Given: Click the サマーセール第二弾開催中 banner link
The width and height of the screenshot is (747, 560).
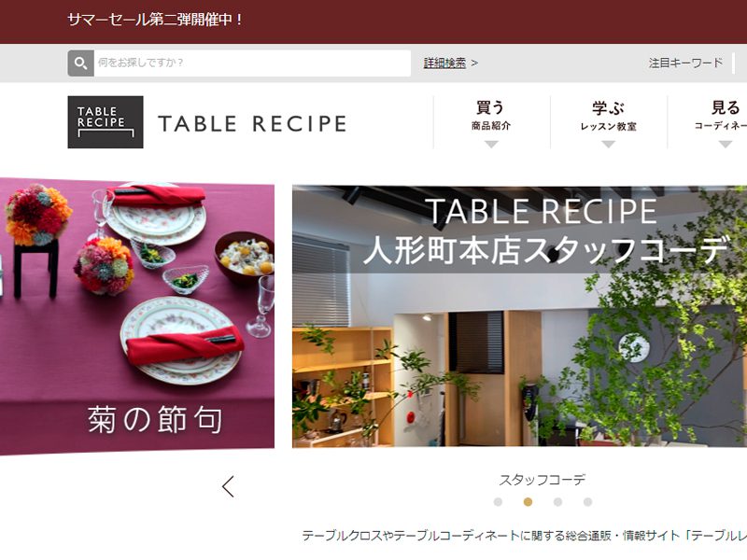Looking at the screenshot, I should pyautogui.click(x=156, y=20).
